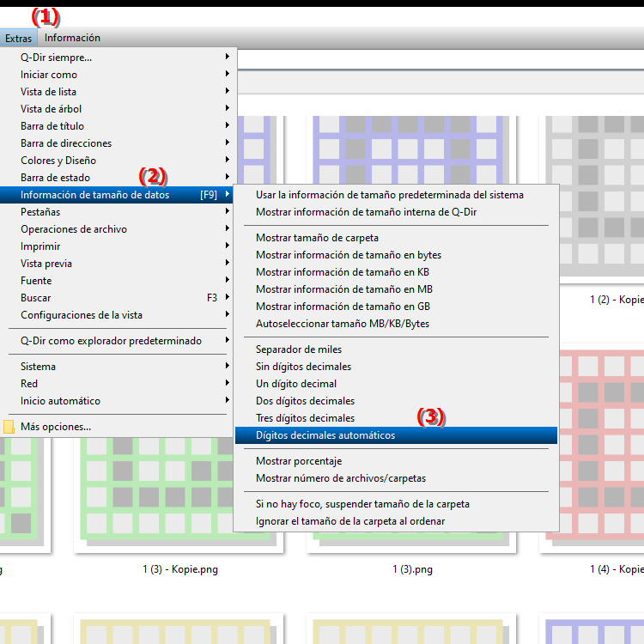
Task: Click Más opciones... entry
Action: click(118, 427)
